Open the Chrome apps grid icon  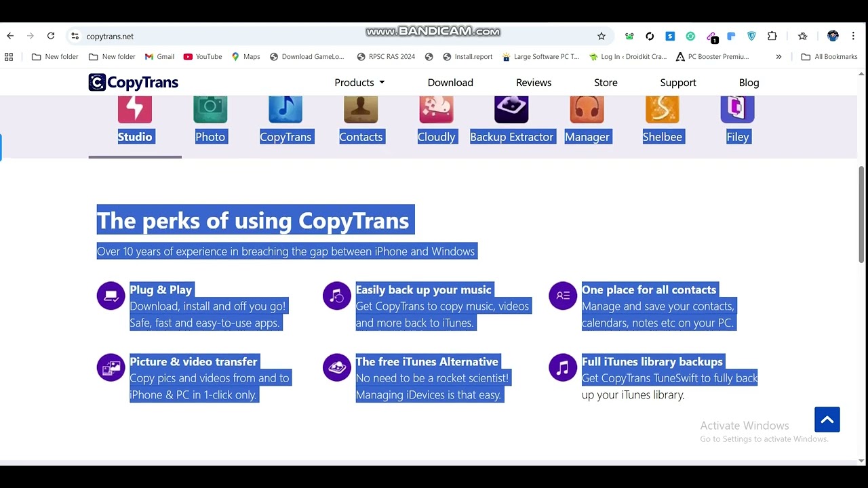coord(9,57)
